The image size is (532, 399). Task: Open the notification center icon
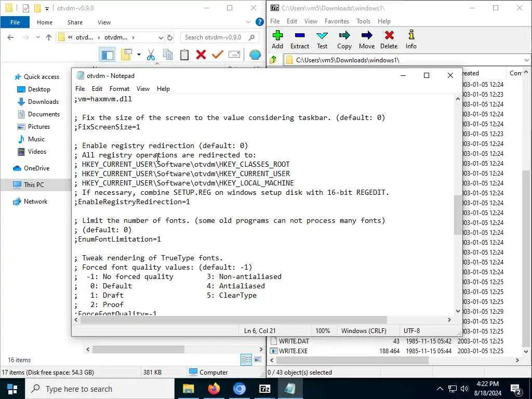coord(516,389)
